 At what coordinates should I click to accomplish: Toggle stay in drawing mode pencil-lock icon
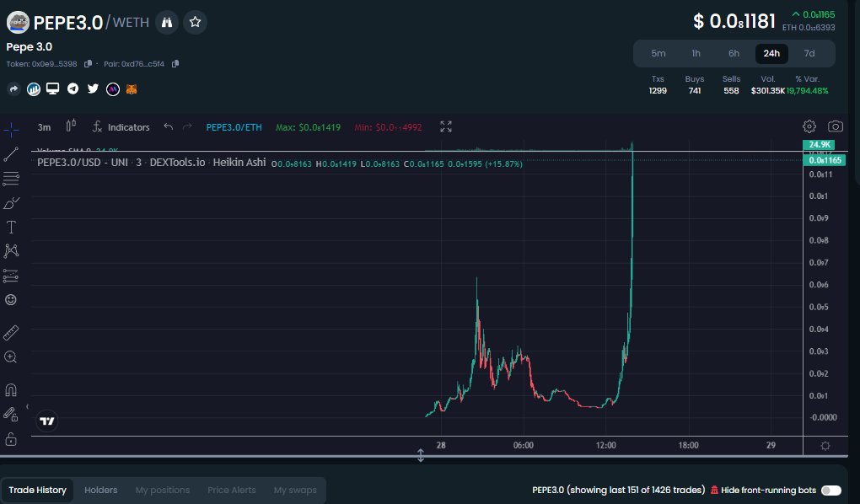(11, 414)
